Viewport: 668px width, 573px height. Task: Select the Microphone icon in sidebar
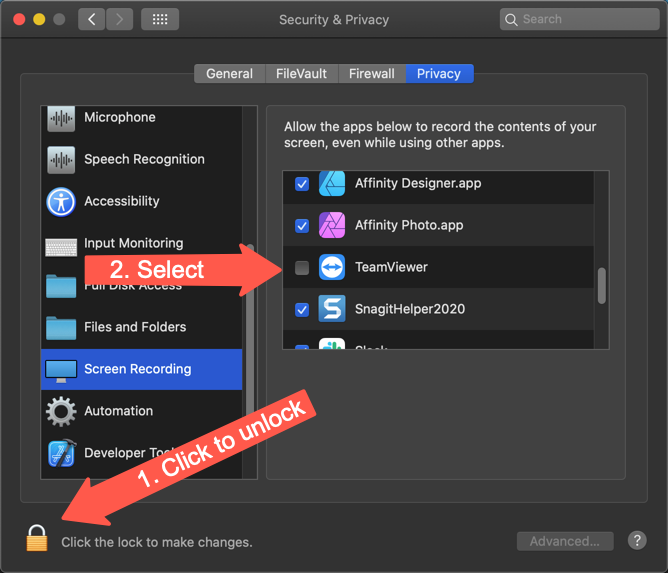click(x=61, y=118)
